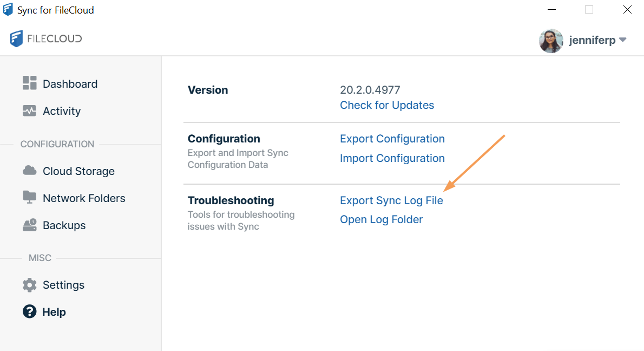Click Check for Updates
This screenshot has height=351, width=644.
387,105
